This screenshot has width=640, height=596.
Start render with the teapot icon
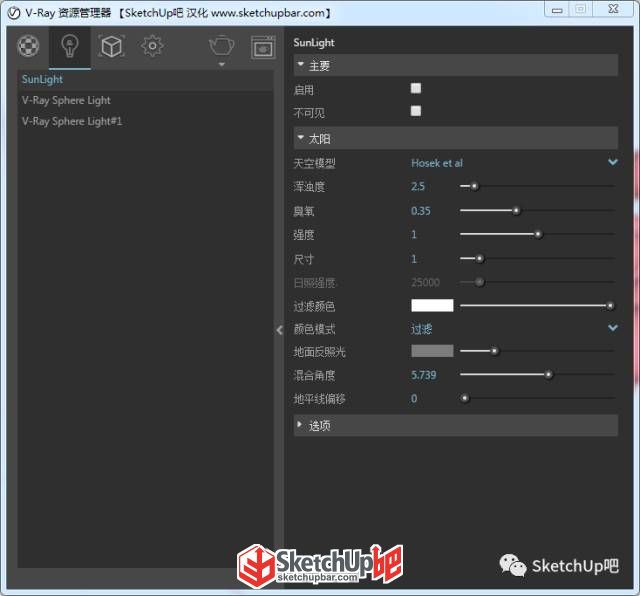[x=222, y=45]
